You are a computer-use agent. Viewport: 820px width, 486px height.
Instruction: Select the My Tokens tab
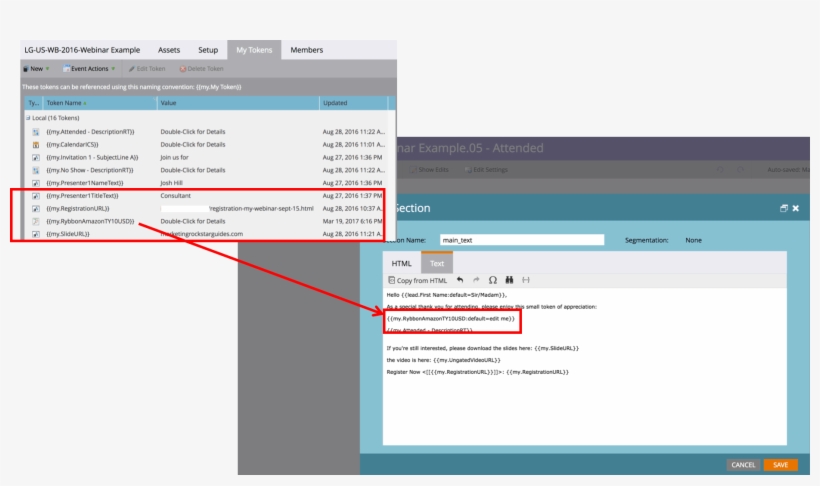(x=254, y=50)
